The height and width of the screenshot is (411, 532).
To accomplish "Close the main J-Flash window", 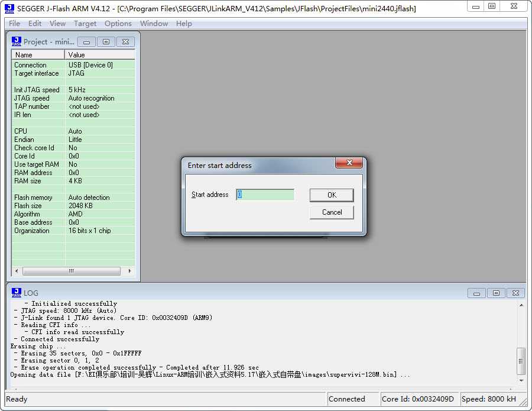I will pyautogui.click(x=514, y=7).
